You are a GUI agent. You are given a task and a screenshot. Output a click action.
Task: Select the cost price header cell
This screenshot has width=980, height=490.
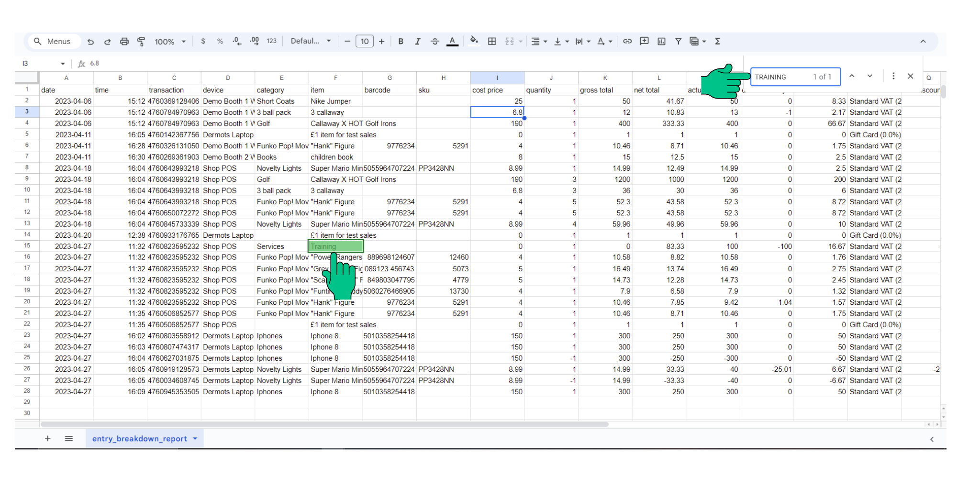point(497,90)
